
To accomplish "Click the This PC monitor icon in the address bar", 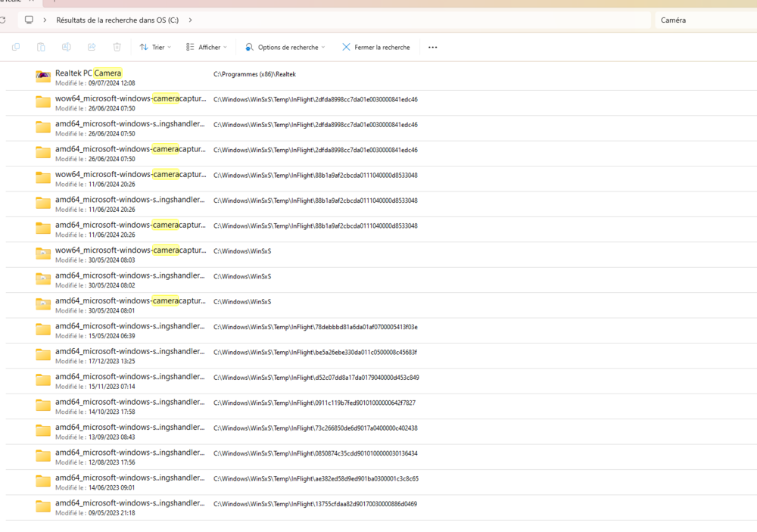I will click(29, 20).
